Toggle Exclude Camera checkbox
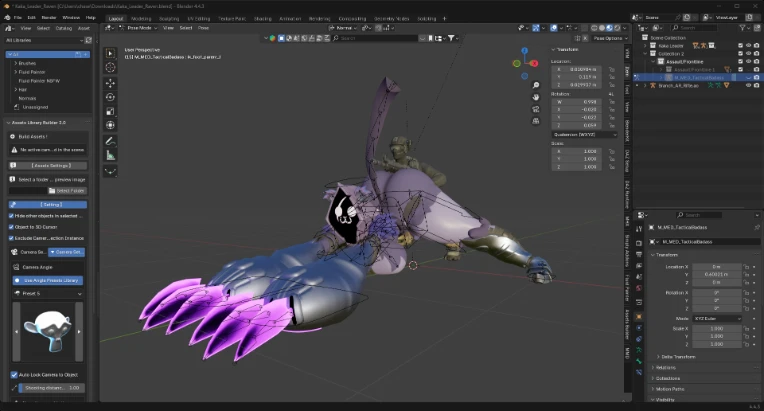This screenshot has width=764, height=411. (x=11, y=238)
